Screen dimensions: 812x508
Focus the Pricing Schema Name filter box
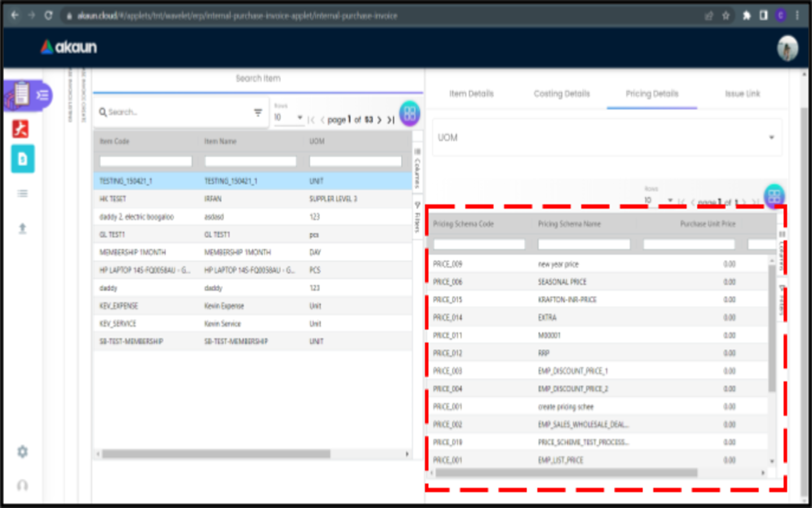click(584, 244)
